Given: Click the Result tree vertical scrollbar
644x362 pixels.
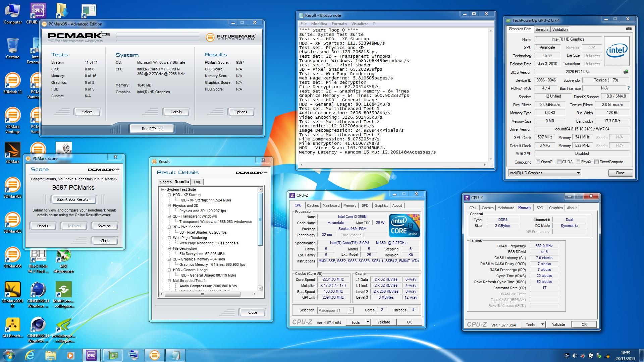Looking at the screenshot, I should coord(260,239).
